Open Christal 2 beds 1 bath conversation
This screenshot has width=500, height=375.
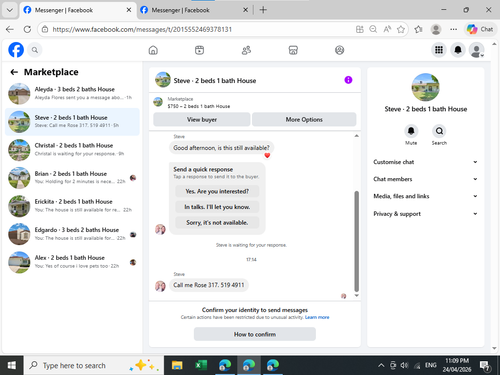click(x=72, y=150)
